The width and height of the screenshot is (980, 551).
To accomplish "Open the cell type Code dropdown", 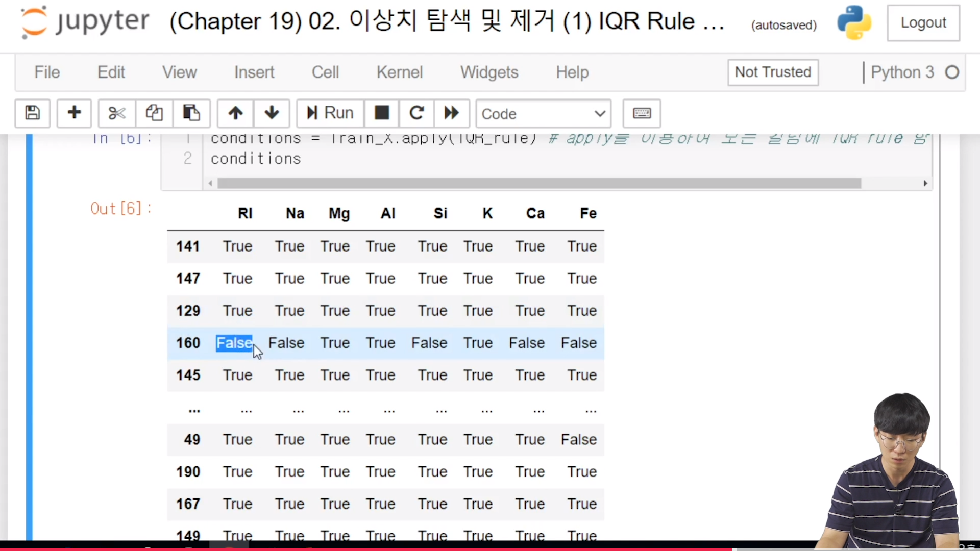I will pyautogui.click(x=543, y=114).
